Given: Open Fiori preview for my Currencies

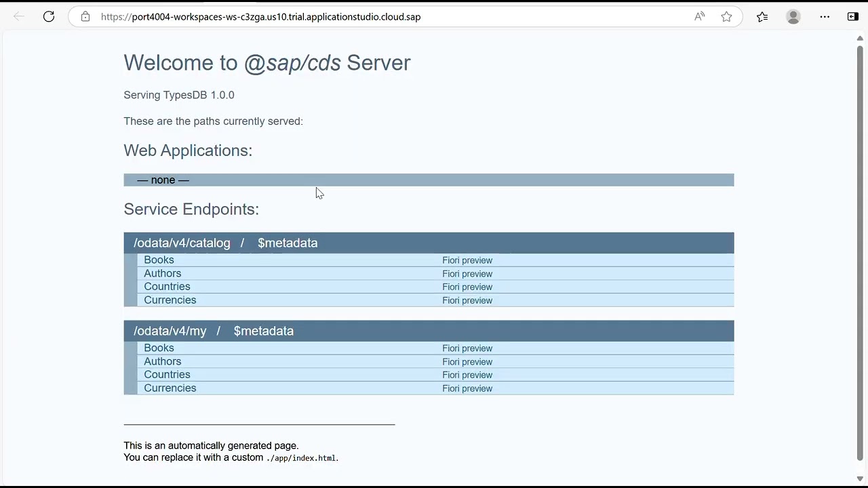Looking at the screenshot, I should (467, 388).
